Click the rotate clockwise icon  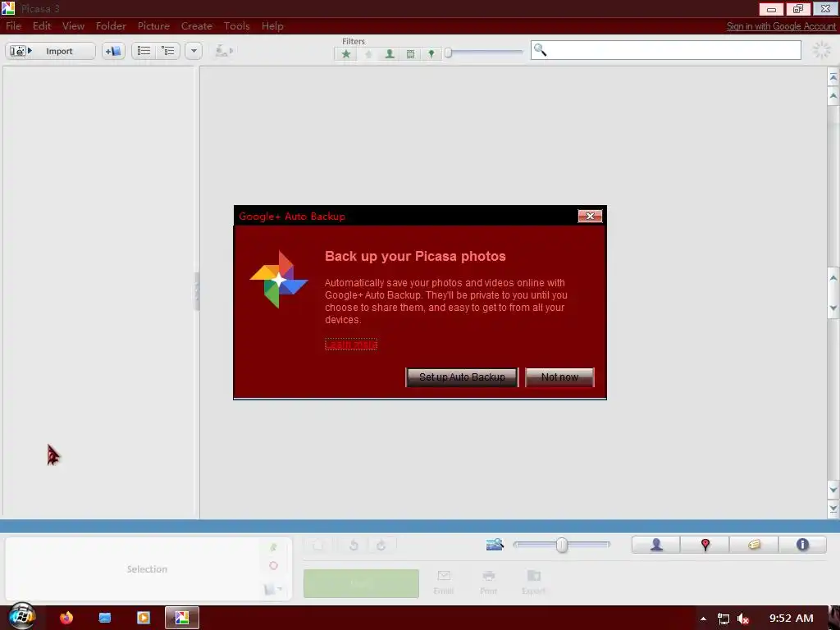pyautogui.click(x=381, y=546)
